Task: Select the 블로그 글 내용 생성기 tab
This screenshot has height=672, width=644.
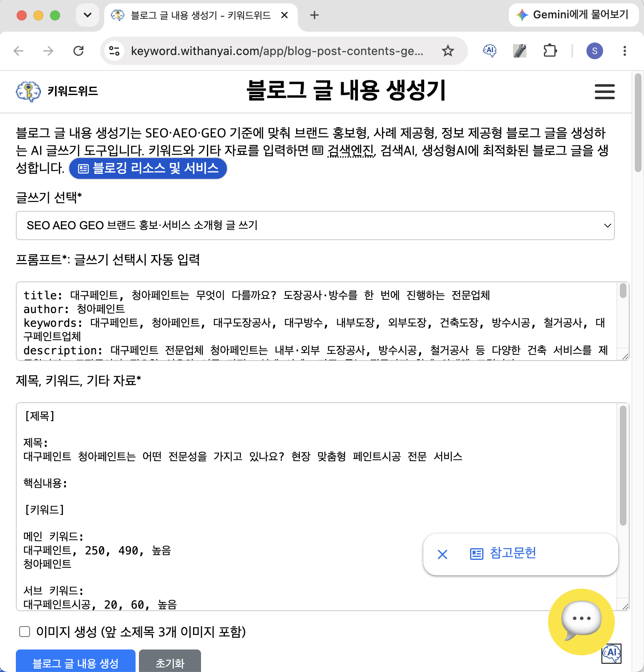Action: 201,16
